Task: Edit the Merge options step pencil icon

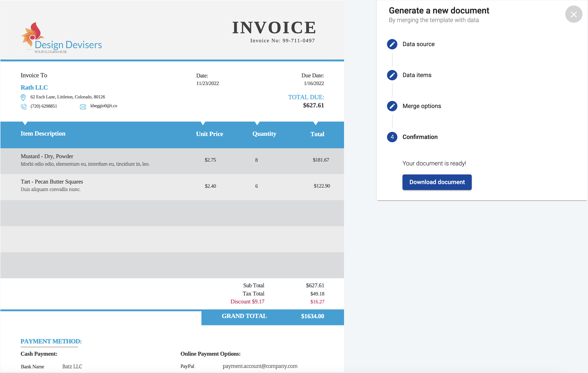Action: tap(392, 106)
